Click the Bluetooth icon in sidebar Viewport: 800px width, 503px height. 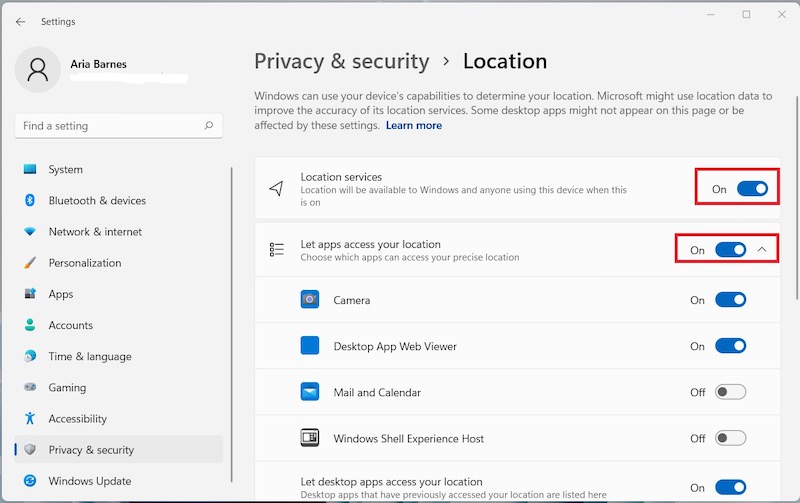30,200
